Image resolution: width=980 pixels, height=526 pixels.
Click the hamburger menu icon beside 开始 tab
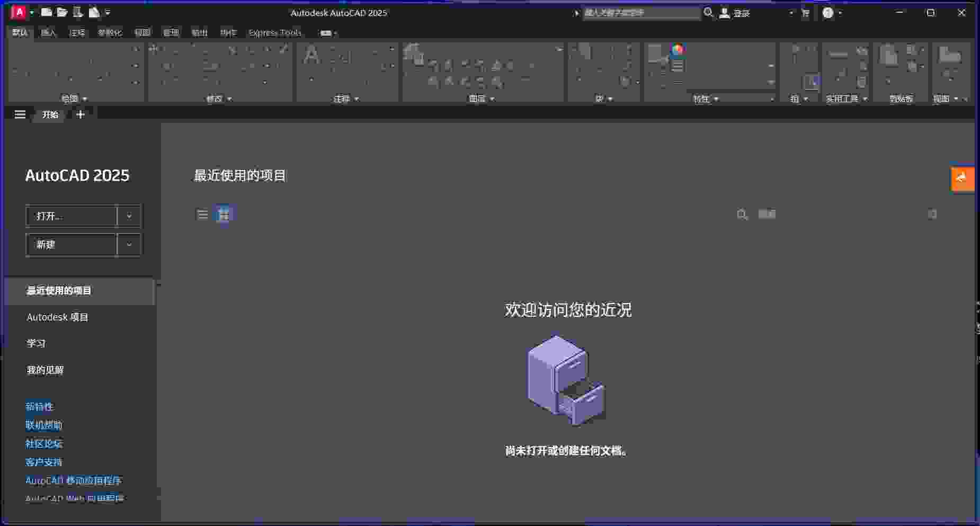[20, 114]
